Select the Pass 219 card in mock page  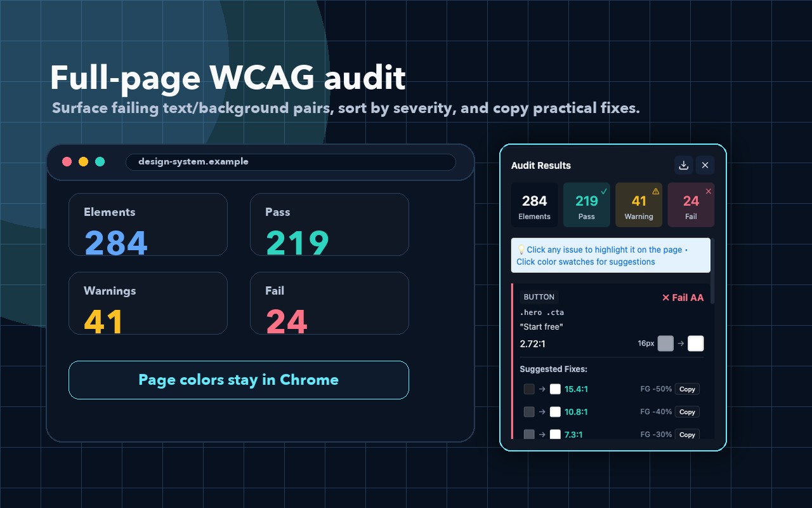[329, 224]
